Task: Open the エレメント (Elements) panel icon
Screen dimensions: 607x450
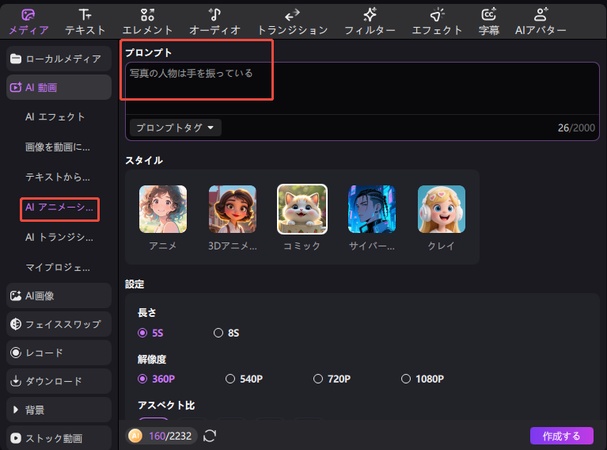Action: click(148, 20)
